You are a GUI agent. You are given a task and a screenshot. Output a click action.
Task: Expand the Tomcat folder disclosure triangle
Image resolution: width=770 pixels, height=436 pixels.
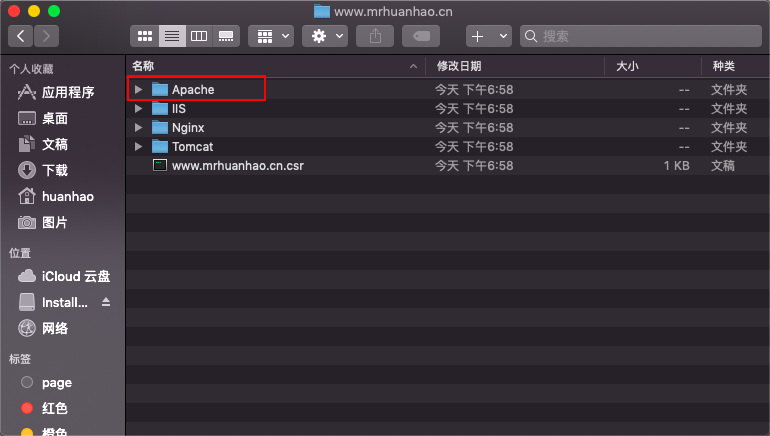[x=139, y=147]
